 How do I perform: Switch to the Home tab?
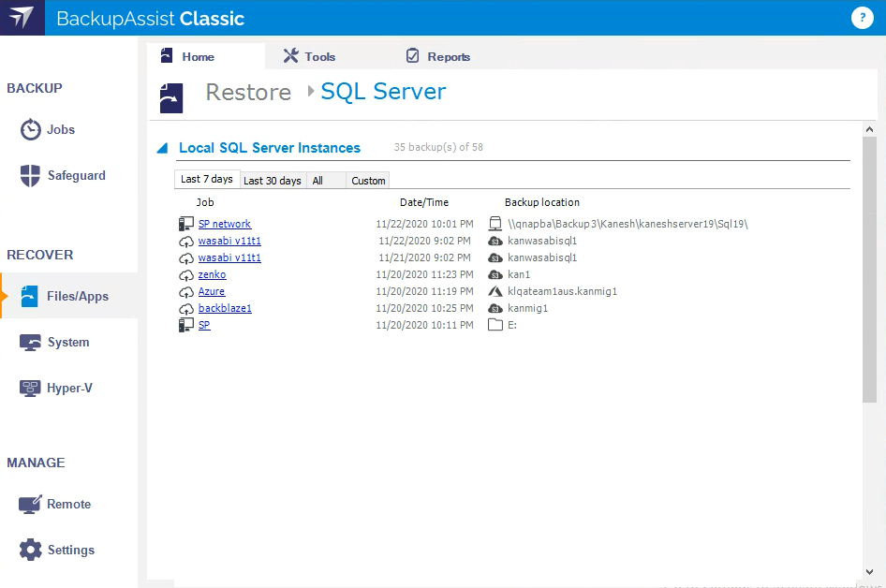tap(206, 56)
